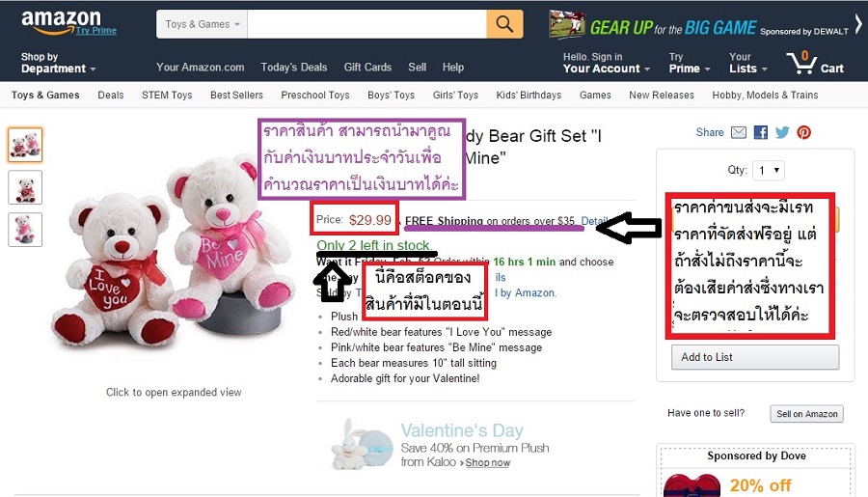Click the orange search magnifier button

[504, 24]
